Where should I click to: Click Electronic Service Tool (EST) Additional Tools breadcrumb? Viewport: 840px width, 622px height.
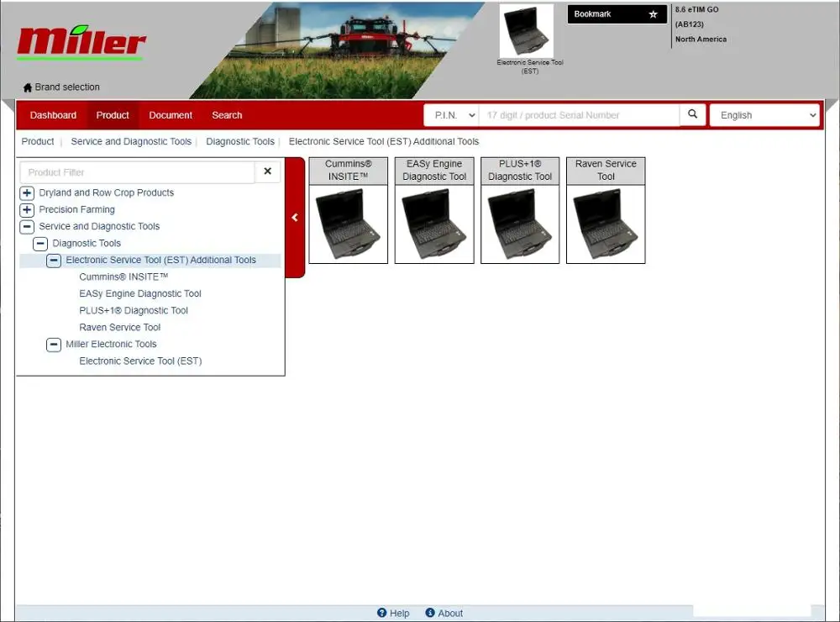pyautogui.click(x=384, y=141)
